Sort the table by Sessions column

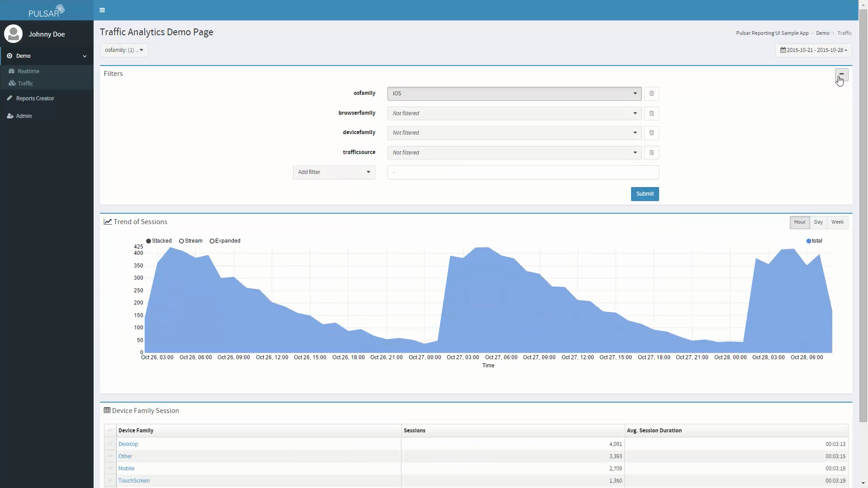(x=513, y=431)
